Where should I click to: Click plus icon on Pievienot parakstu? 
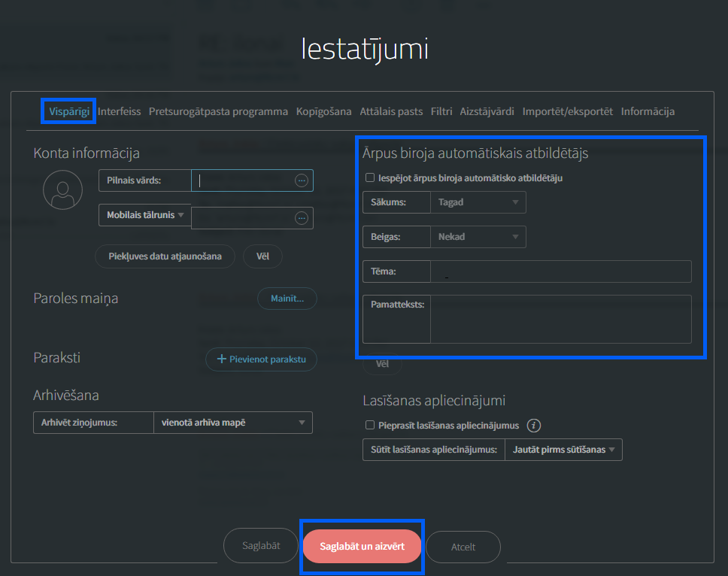tap(221, 359)
